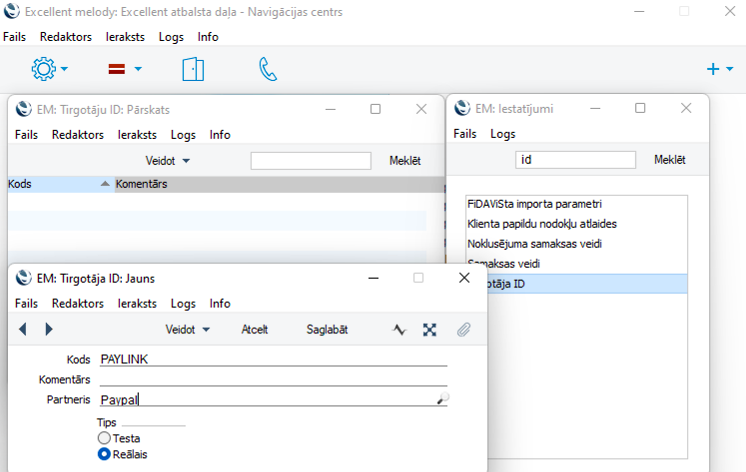
Task: Click the Saglabāt button
Action: click(x=327, y=329)
